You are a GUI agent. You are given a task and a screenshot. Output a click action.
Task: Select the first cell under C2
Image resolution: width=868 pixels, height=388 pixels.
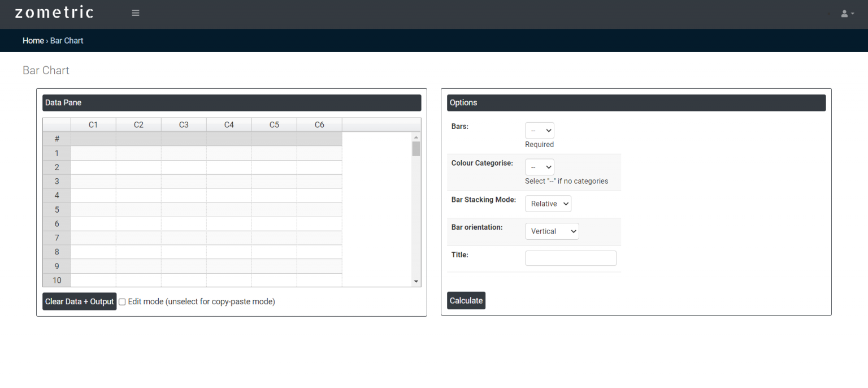(138, 153)
